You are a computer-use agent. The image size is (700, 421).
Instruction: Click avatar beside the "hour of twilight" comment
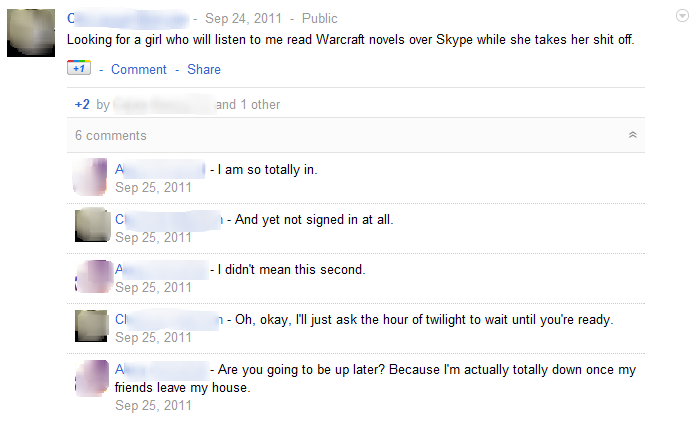91,325
